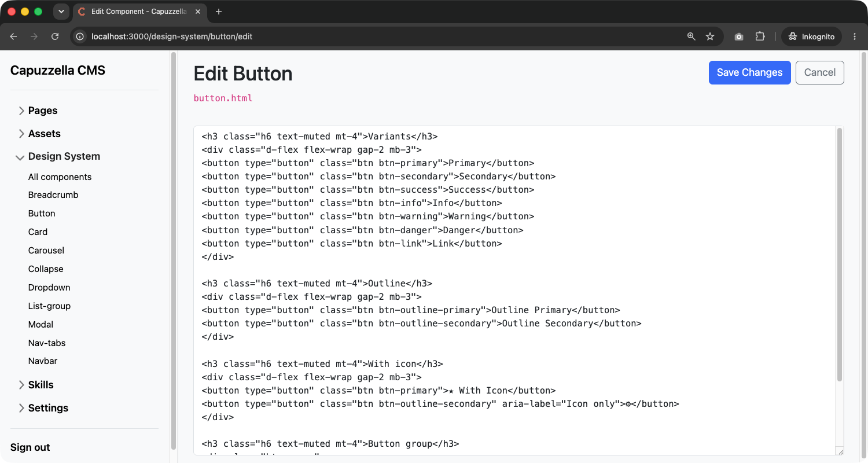Click the Outline Secondary code line

tap(421, 324)
